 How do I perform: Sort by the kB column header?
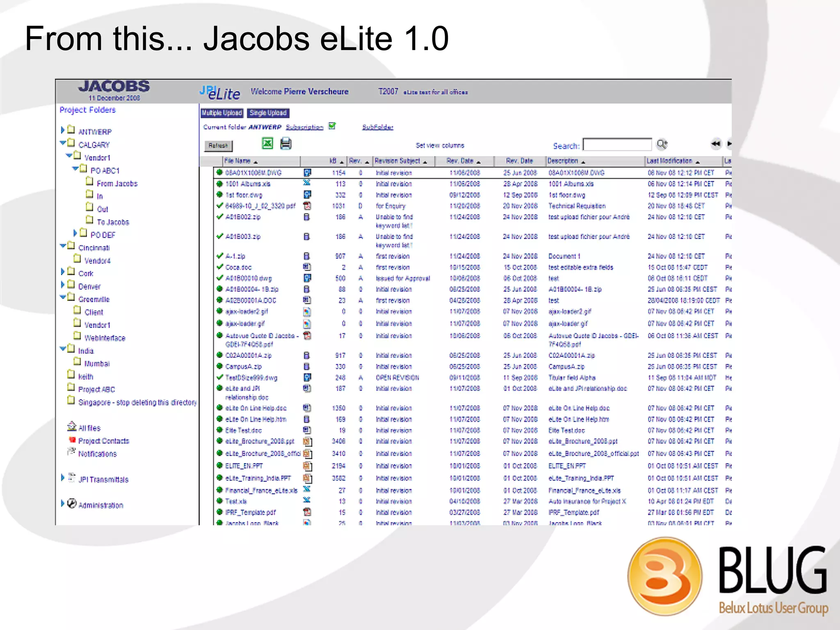(x=324, y=161)
